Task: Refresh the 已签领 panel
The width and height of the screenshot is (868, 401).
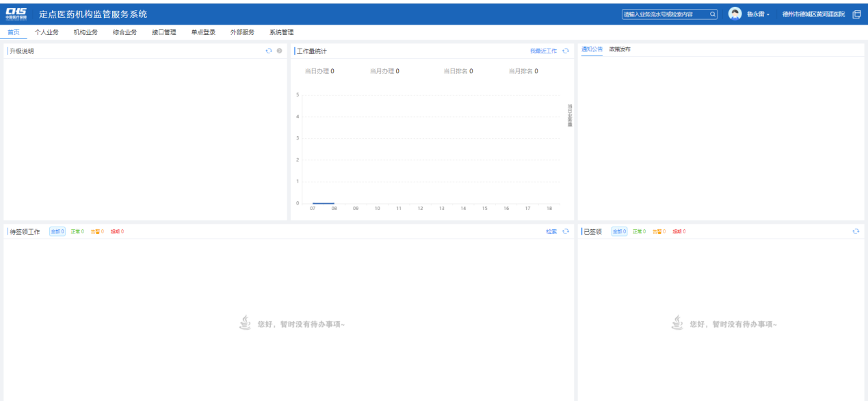Action: click(x=856, y=231)
